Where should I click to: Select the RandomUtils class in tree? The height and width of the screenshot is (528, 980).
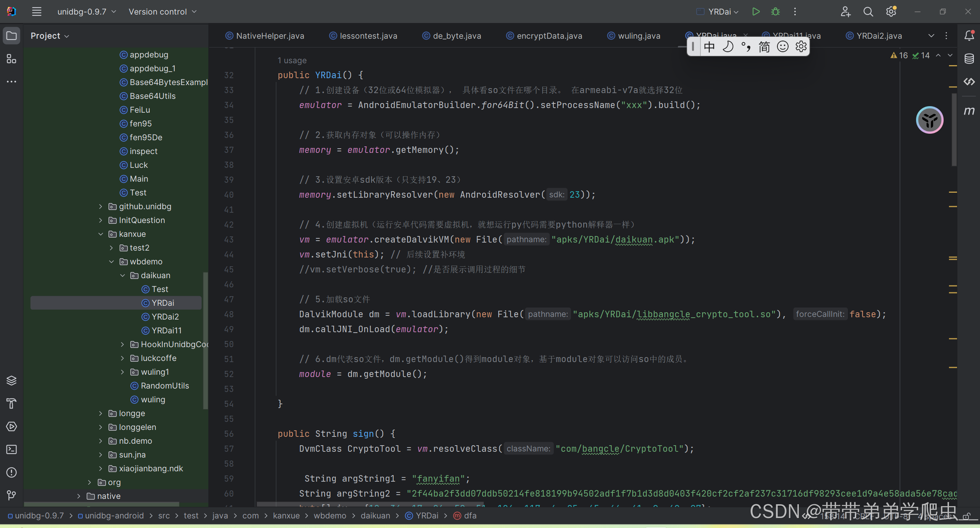click(x=165, y=386)
